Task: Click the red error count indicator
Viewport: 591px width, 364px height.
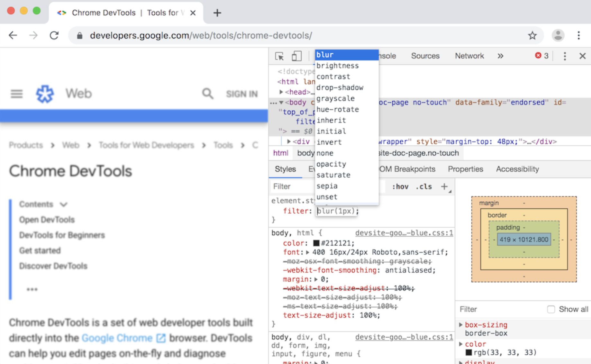Action: 542,56
